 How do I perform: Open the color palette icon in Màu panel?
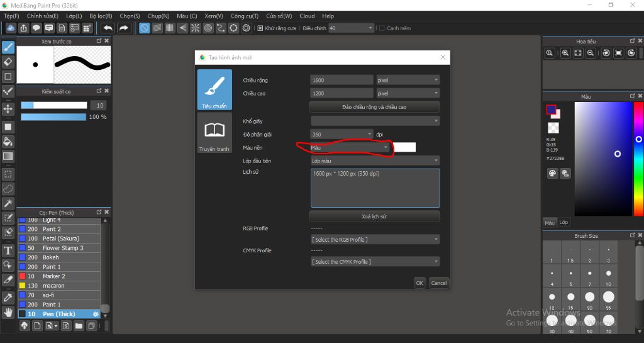[552, 173]
